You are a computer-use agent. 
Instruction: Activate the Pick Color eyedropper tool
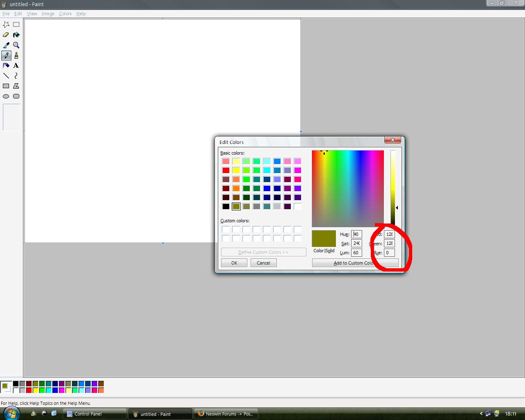click(x=6, y=45)
